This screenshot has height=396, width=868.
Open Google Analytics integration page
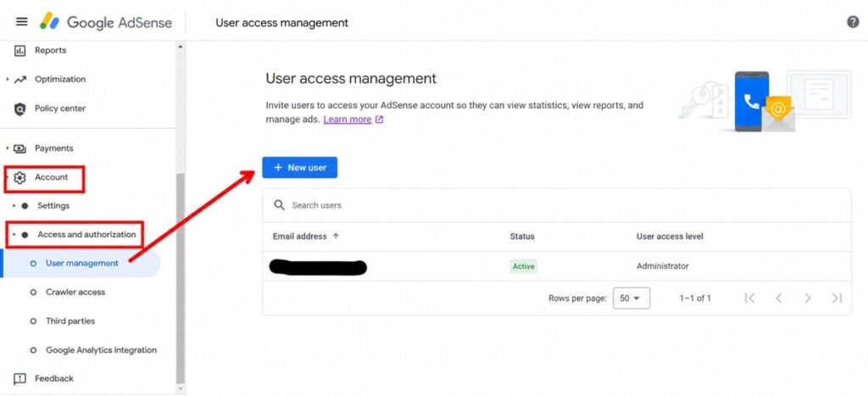(x=102, y=350)
